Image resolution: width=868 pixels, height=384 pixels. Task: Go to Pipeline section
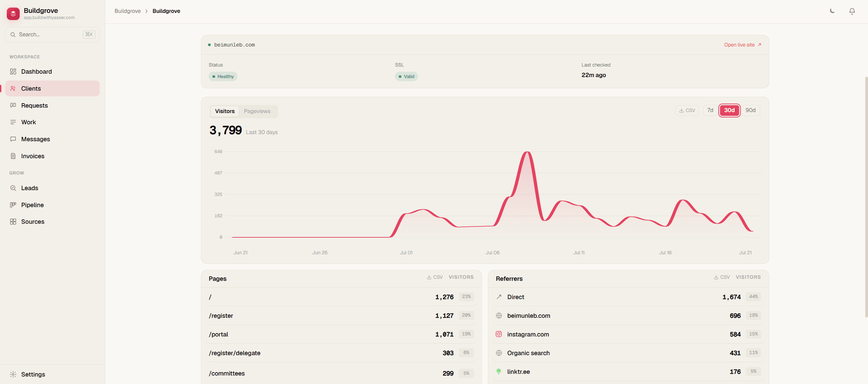52,205
